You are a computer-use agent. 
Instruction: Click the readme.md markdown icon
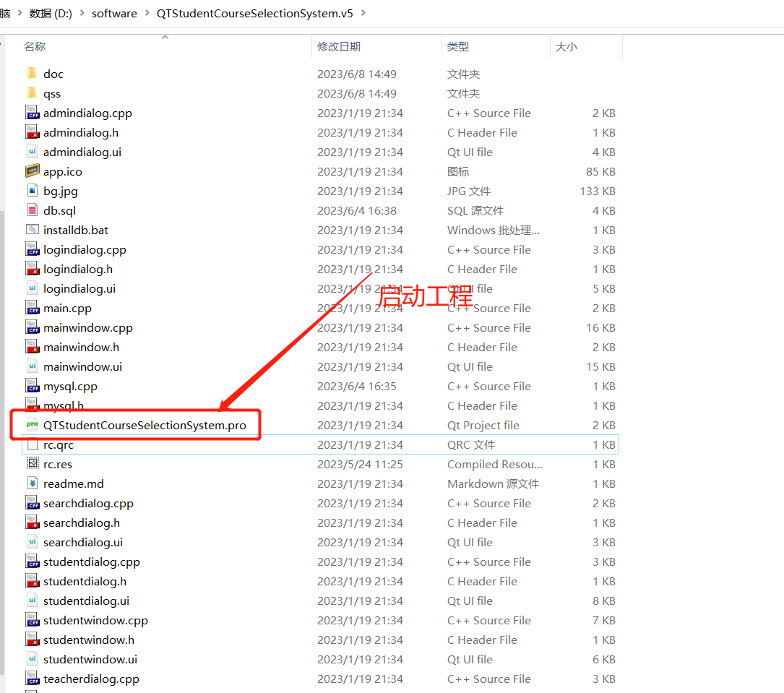(x=33, y=483)
